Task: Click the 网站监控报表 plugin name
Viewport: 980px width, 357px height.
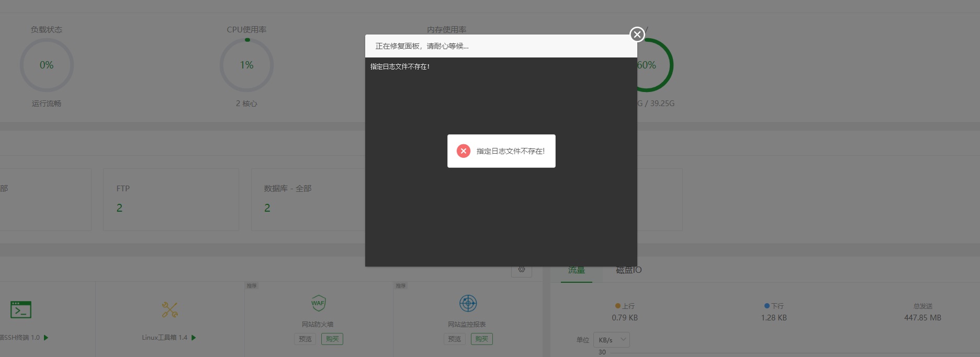Action: click(467, 325)
